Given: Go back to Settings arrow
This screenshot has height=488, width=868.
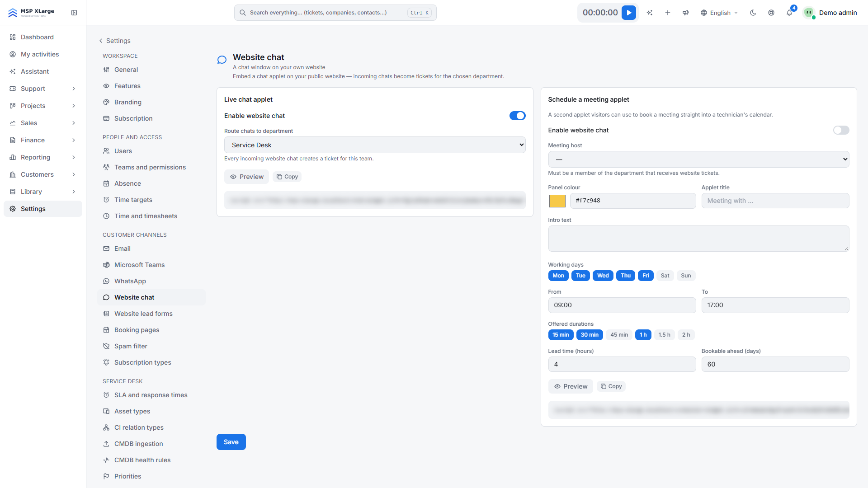Looking at the screenshot, I should click(101, 41).
